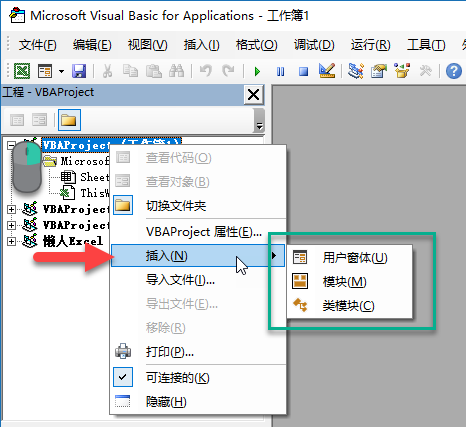The height and width of the screenshot is (427, 466).
Task: Select 模块(M) in submenu
Action: tap(350, 282)
